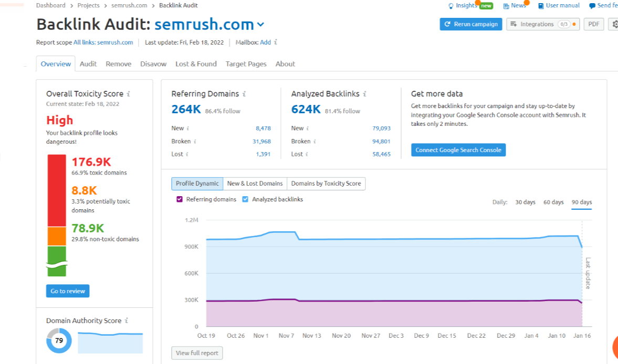Open the Lost & Found tab
618x364 pixels.
tap(196, 64)
